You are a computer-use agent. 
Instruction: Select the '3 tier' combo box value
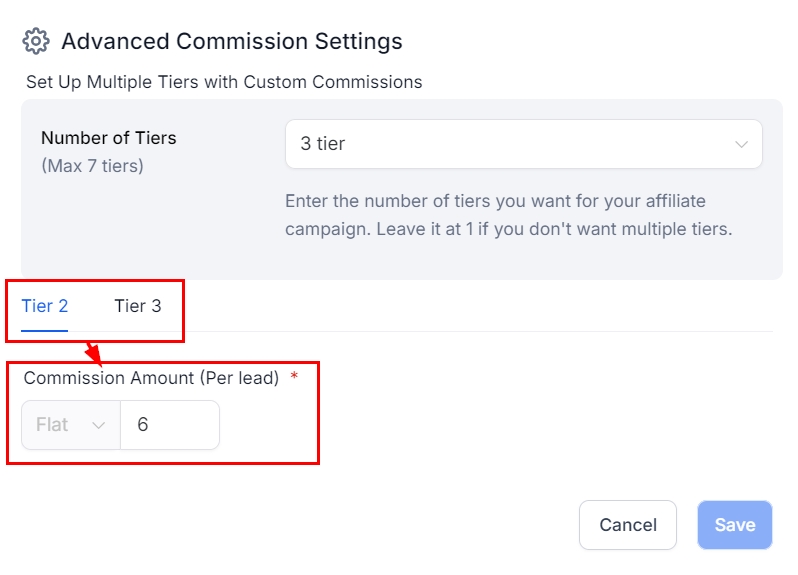pos(322,144)
